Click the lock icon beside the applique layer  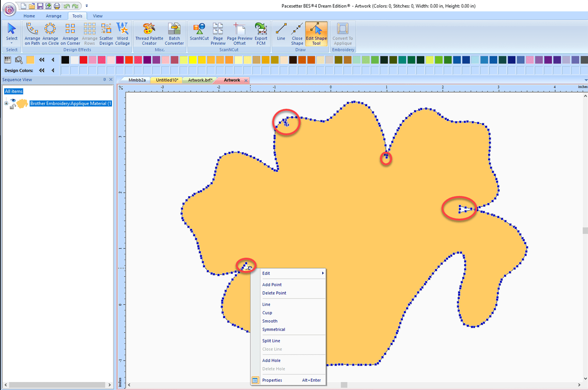(13, 107)
